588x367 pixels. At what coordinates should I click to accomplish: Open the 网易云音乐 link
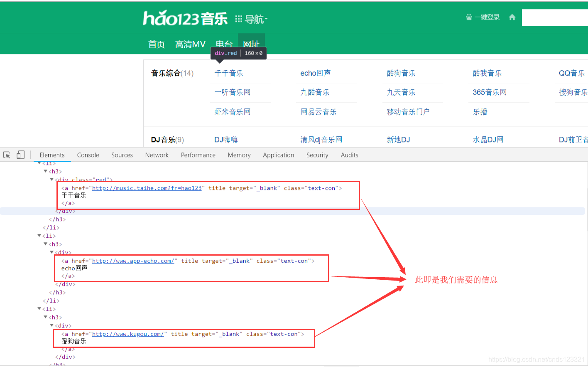318,112
